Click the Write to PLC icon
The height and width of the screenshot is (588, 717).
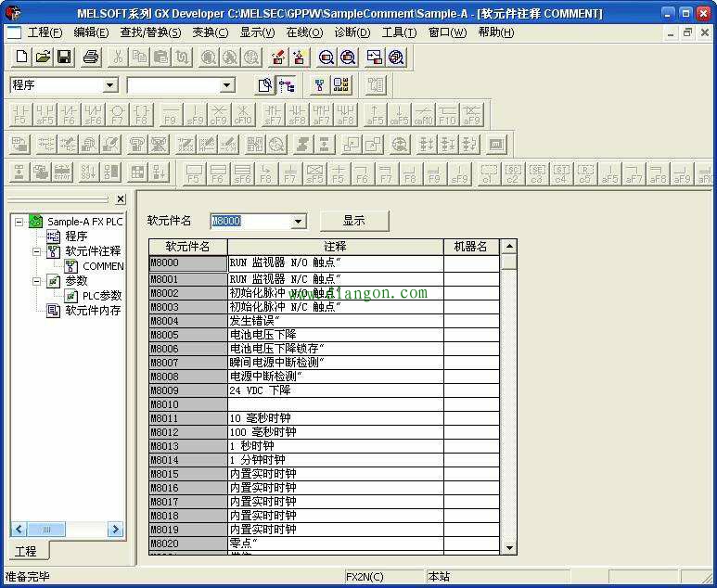coord(278,58)
